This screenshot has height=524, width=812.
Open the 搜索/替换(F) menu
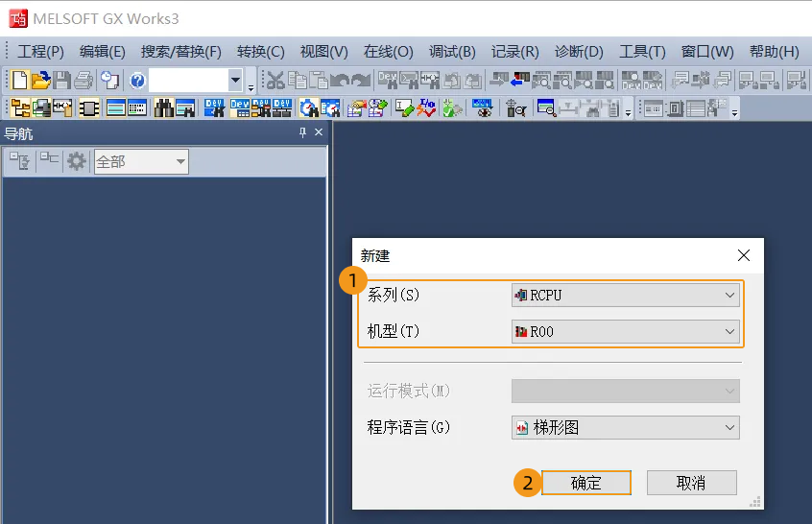180,52
